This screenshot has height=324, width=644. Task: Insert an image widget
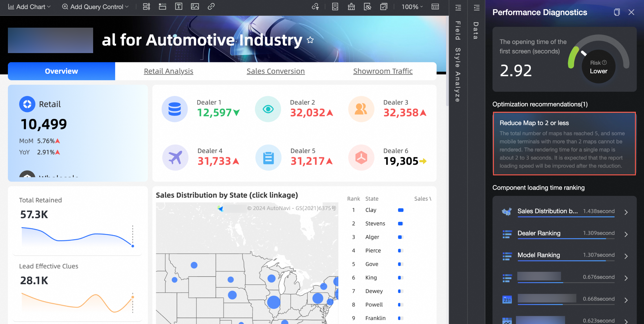pos(195,6)
